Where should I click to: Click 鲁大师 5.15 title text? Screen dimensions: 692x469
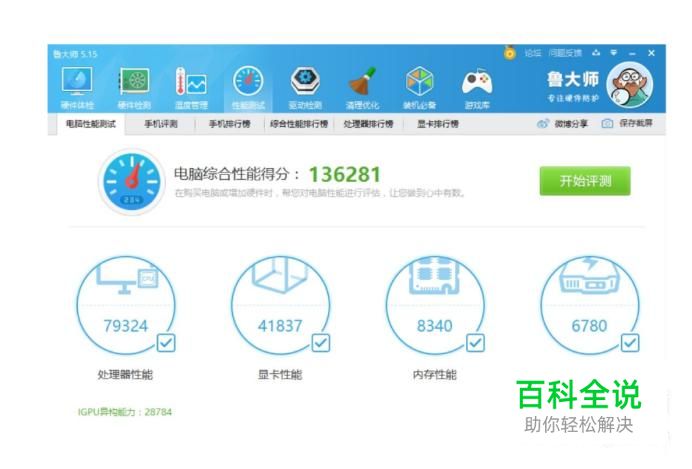[x=75, y=54]
